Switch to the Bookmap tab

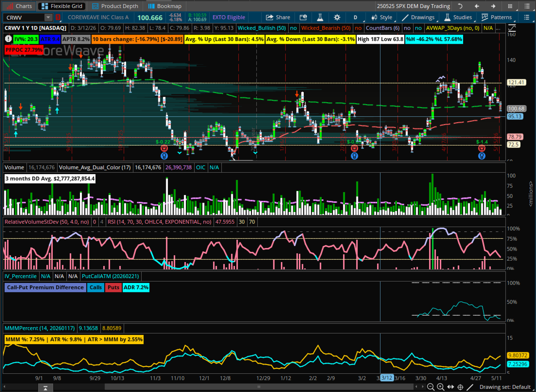[x=165, y=6]
